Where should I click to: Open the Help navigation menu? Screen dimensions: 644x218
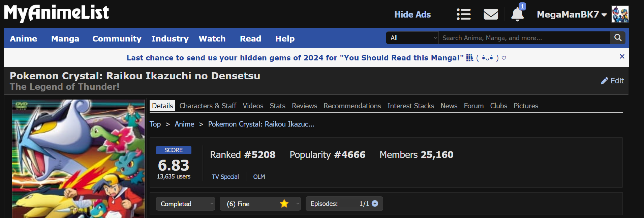click(285, 39)
